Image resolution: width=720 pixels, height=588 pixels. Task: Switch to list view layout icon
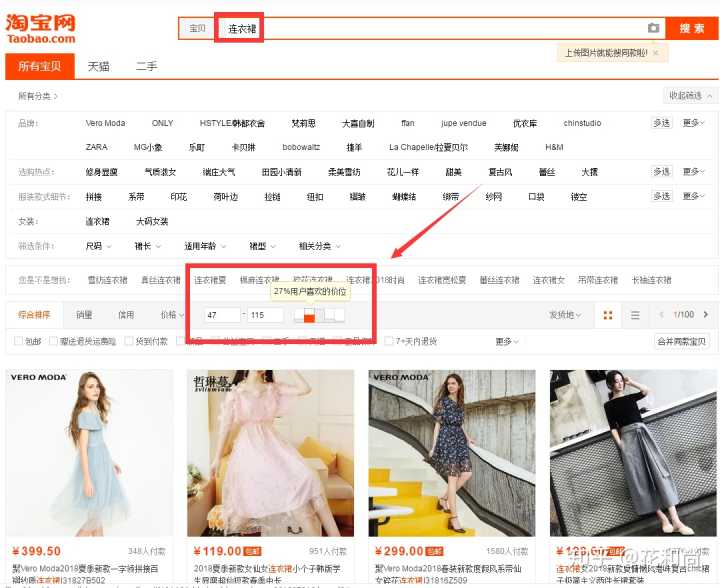(634, 315)
